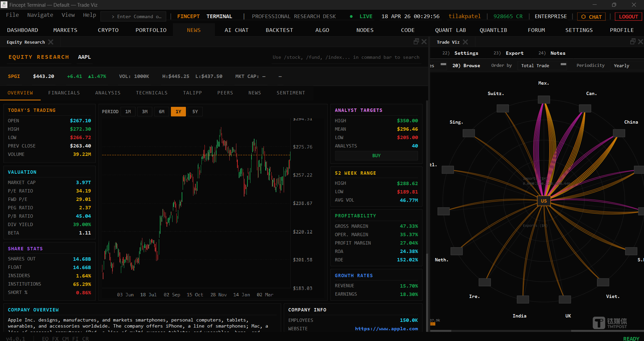Select the China node in trade graph
Viewport: 644px width, 341px height.
(619, 133)
